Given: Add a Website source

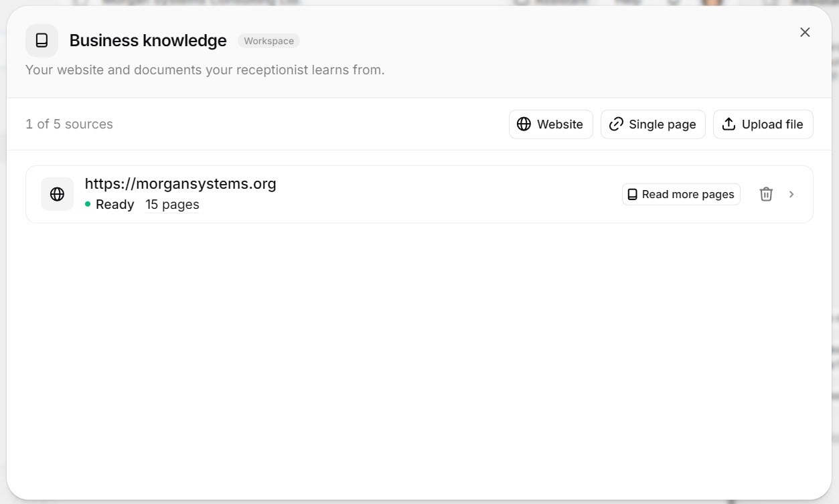Looking at the screenshot, I should point(550,124).
